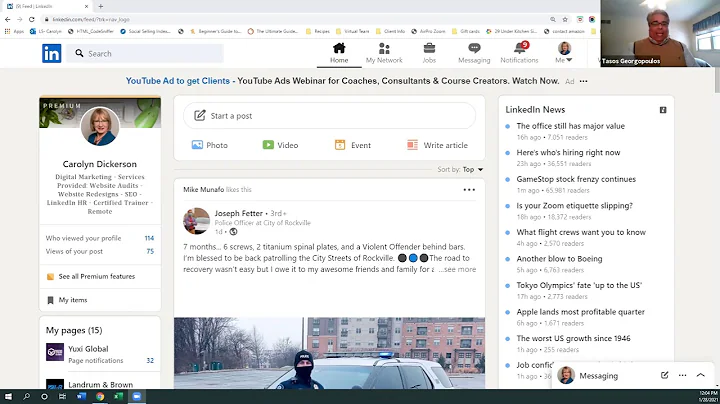Open Yuxi Global page notifications
The height and width of the screenshot is (404, 720).
coord(111,360)
